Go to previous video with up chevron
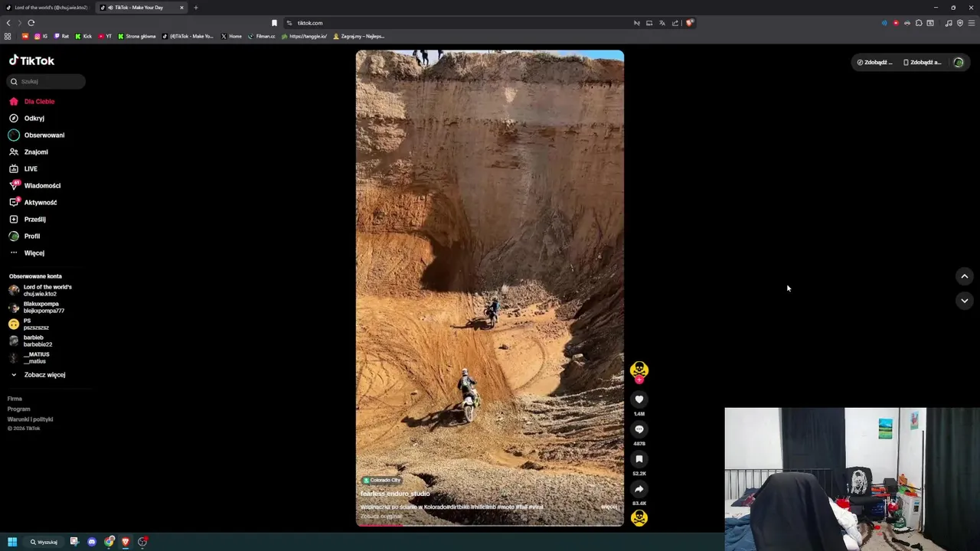The height and width of the screenshot is (551, 980). click(x=965, y=276)
